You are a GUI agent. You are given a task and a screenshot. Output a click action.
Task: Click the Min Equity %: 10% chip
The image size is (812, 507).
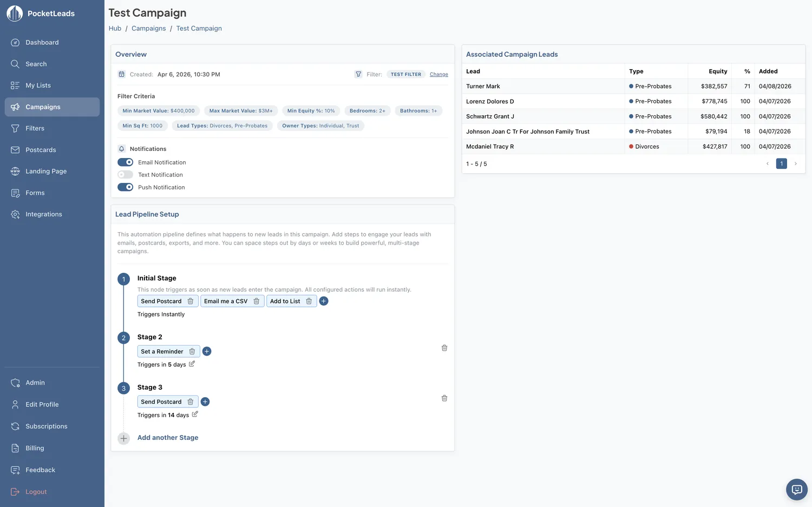(311, 111)
